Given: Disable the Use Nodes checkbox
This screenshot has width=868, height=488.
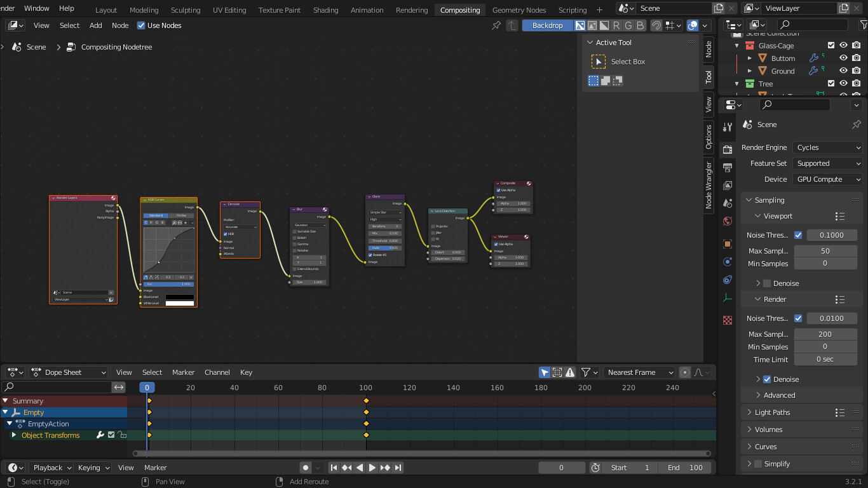Looking at the screenshot, I should (x=142, y=25).
